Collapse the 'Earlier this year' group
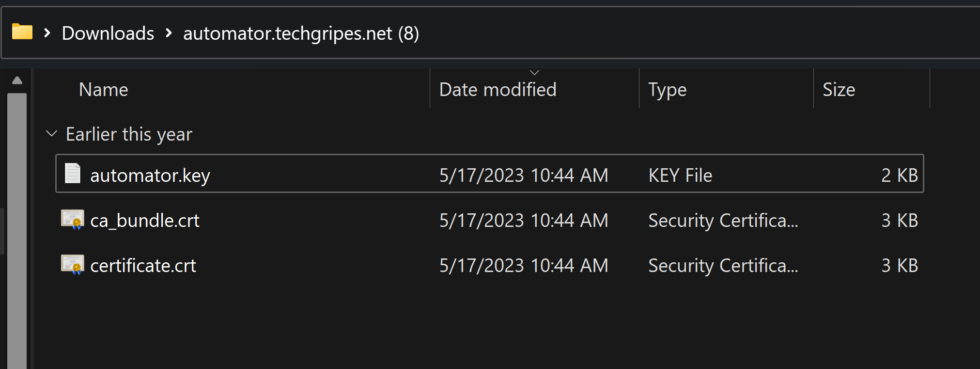The width and height of the screenshot is (980, 369). 51,133
